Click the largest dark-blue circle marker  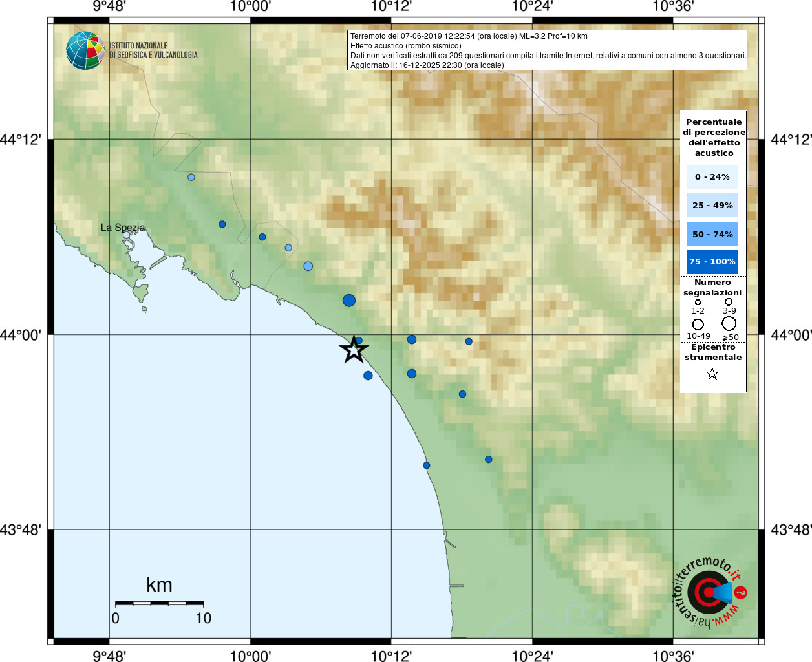click(x=349, y=300)
